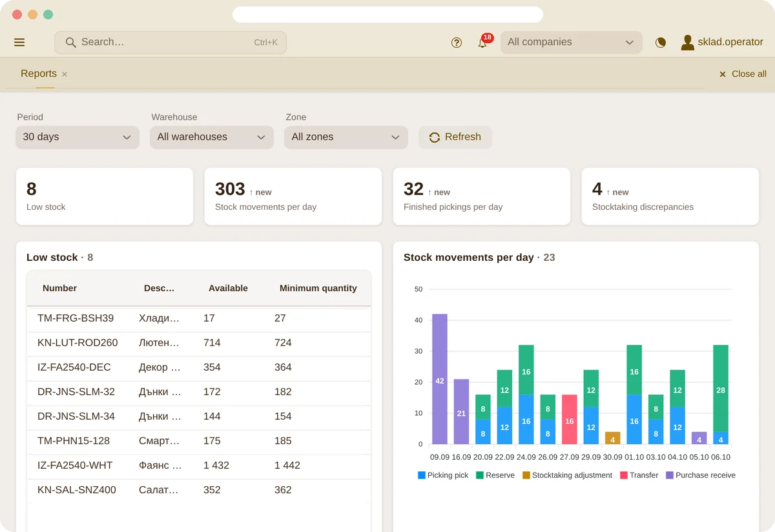Select row IZ-FA2540-DEC
This screenshot has width=775, height=532.
pyautogui.click(x=199, y=367)
